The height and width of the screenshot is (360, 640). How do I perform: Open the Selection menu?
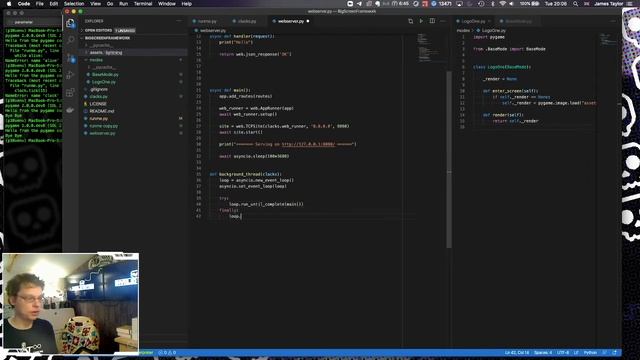(x=74, y=4)
